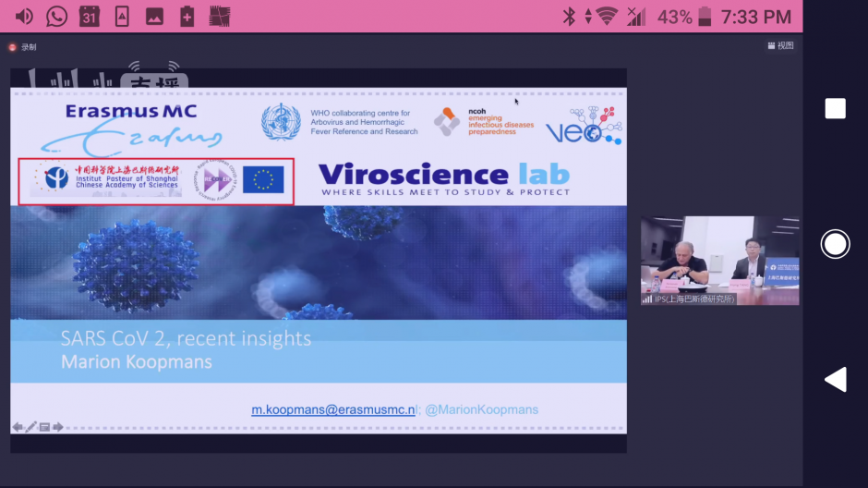This screenshot has height=488, width=868.
Task: Click the European Union flag icon
Action: point(263,179)
